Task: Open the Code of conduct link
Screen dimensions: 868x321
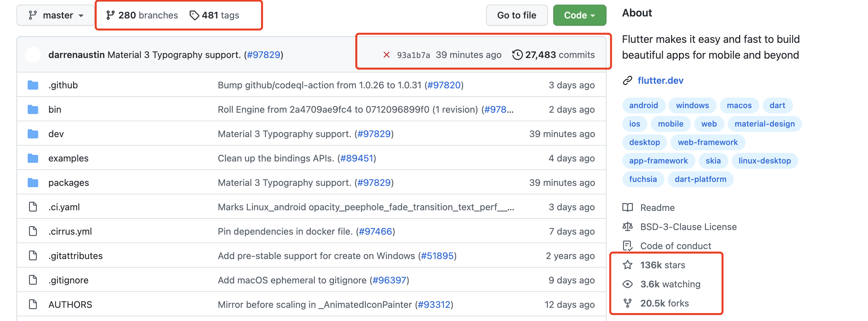Action: (x=676, y=246)
